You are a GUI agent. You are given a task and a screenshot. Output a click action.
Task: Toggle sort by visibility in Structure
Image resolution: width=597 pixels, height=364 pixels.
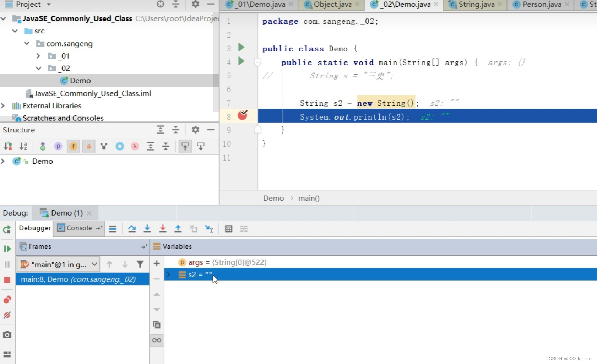pos(8,146)
